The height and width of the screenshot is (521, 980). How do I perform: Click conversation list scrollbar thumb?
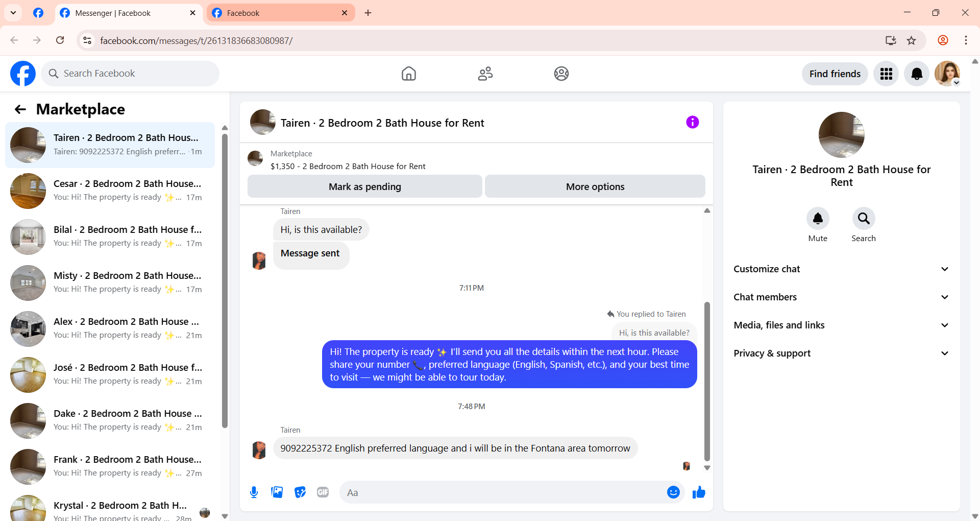[225, 280]
